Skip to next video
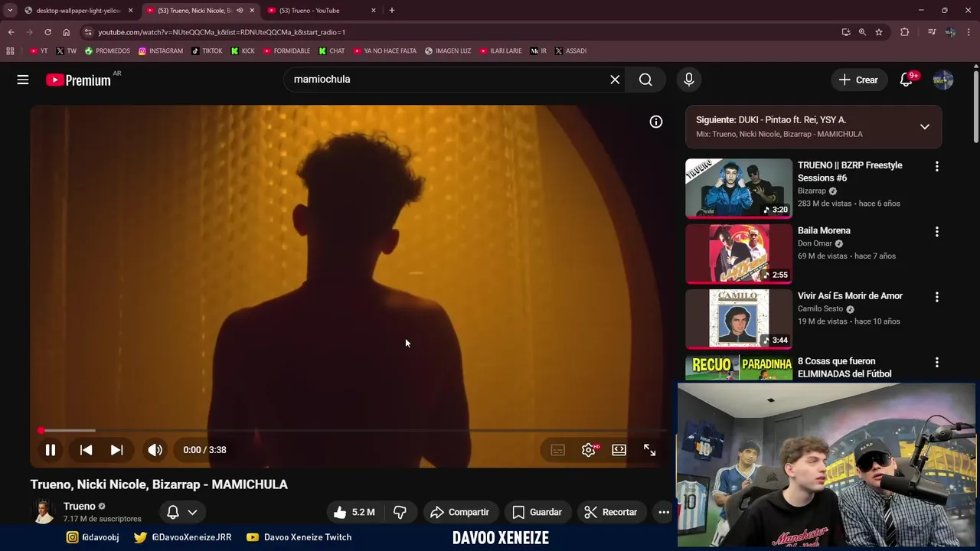 coord(116,450)
